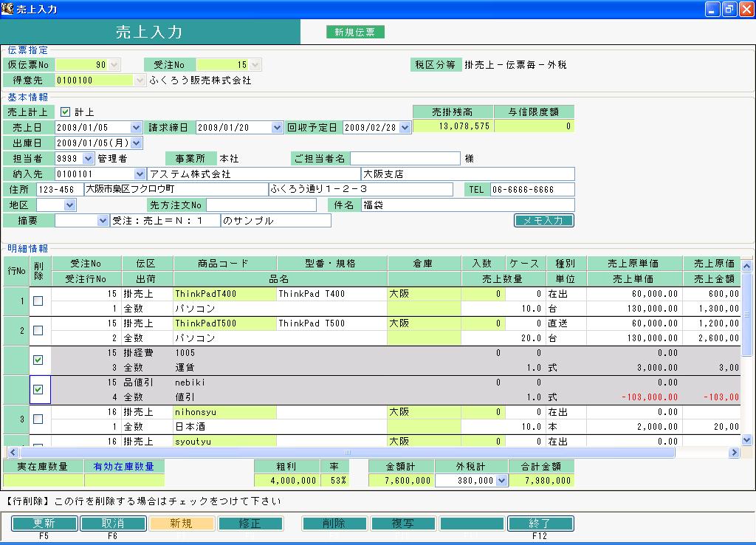Restore the window with title bar button
This screenshot has width=756, height=545.
tap(729, 9)
